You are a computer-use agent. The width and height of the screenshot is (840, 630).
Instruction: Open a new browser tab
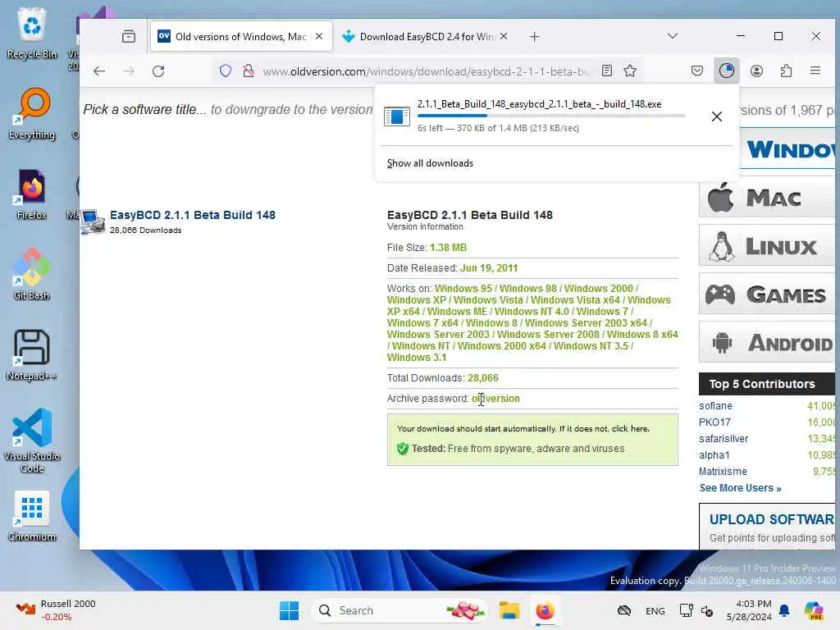point(534,36)
